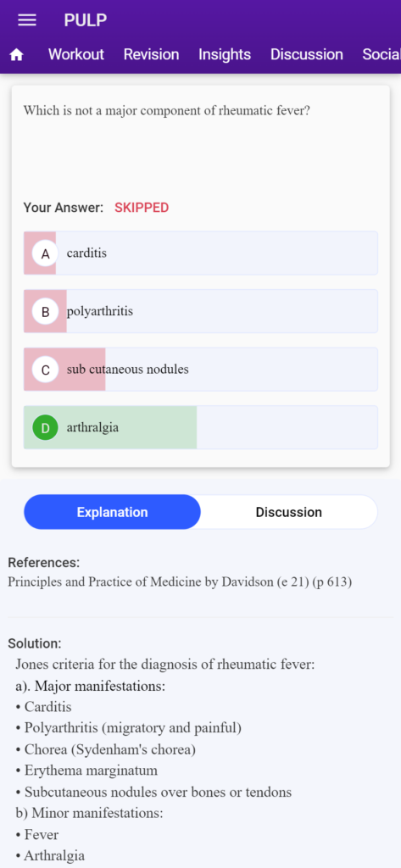
Task: Select option C circle badge
Action: click(x=46, y=370)
